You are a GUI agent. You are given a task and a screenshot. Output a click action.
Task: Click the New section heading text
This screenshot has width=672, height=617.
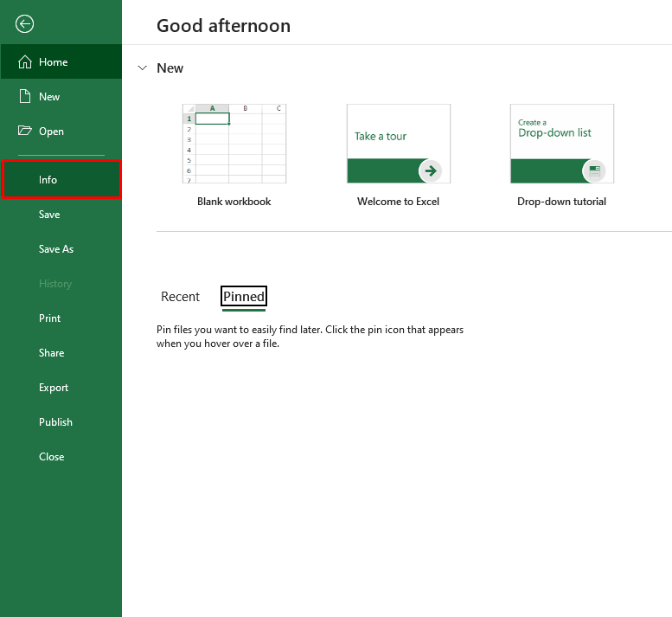pyautogui.click(x=170, y=67)
